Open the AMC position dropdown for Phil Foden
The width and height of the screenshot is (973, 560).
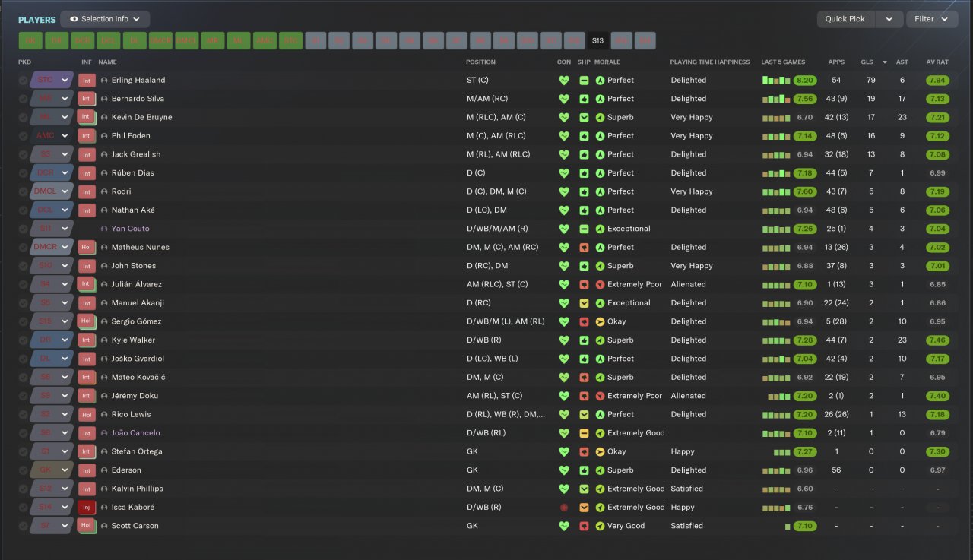pos(52,136)
